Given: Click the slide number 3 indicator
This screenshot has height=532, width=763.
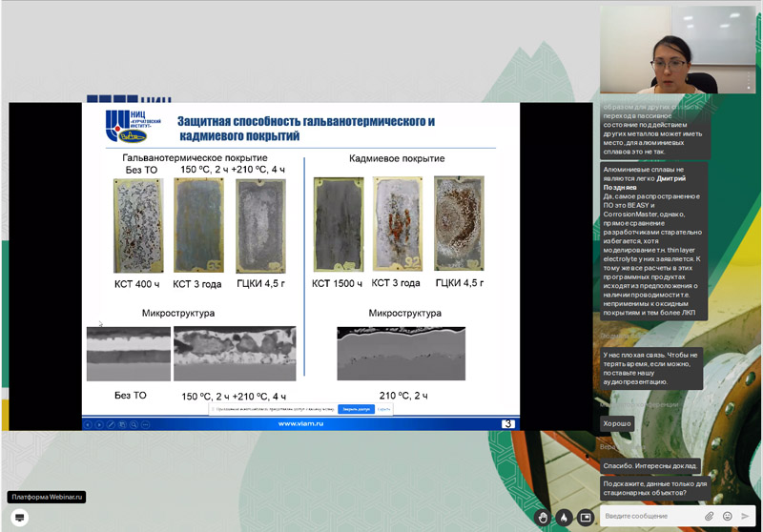Looking at the screenshot, I should click(x=508, y=424).
